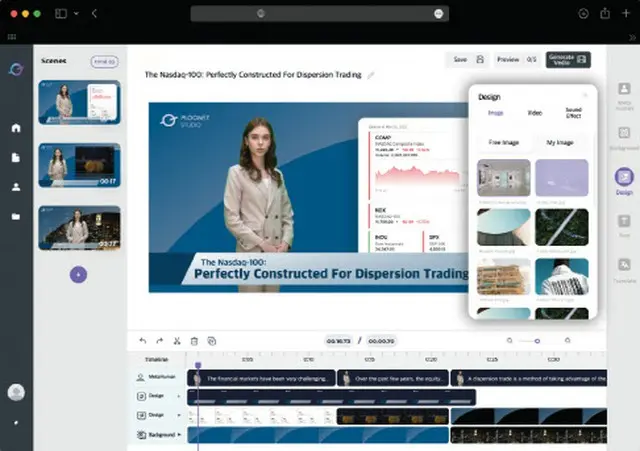
Task: Pick the white gallery room free image
Action: [504, 178]
